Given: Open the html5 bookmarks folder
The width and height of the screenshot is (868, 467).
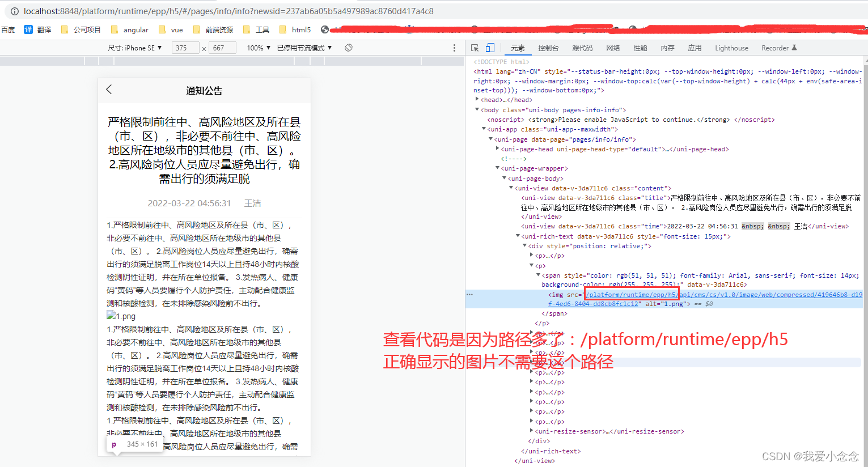Looking at the screenshot, I should click(295, 29).
